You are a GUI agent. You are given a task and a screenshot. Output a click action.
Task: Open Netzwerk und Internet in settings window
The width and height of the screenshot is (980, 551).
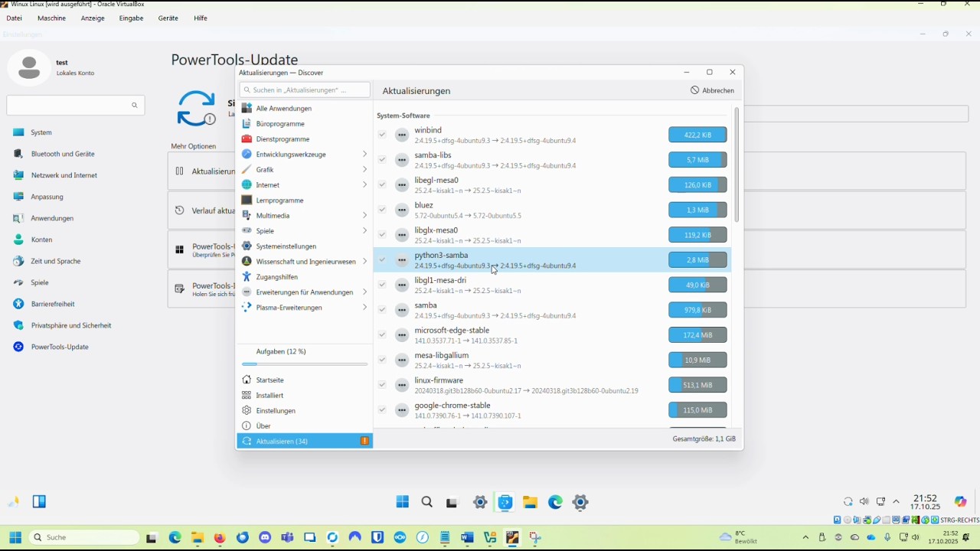[64, 175]
